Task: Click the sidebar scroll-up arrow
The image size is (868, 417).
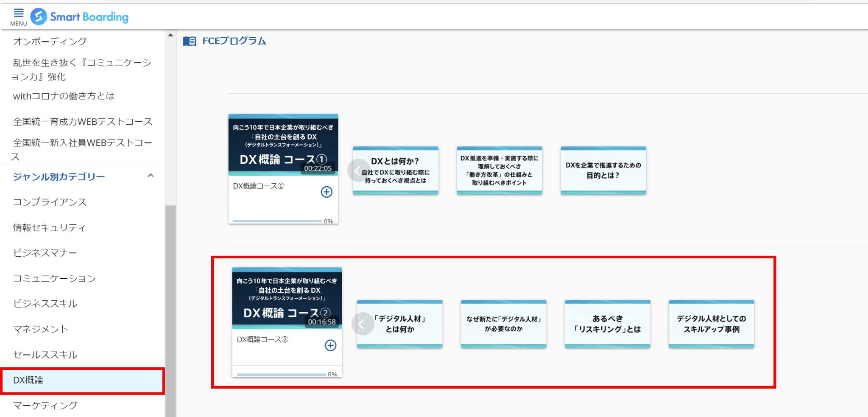Action: [170, 35]
